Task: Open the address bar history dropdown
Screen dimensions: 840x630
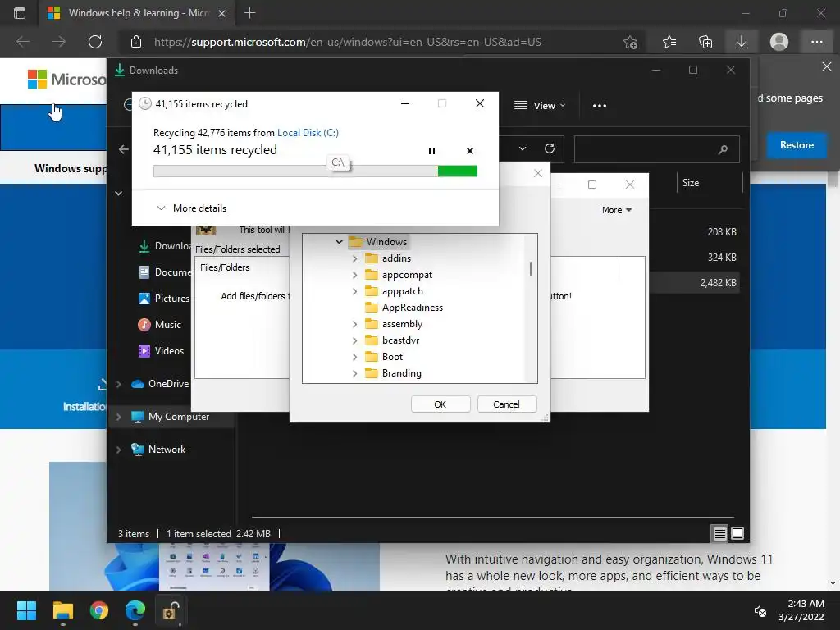Action: tap(523, 148)
